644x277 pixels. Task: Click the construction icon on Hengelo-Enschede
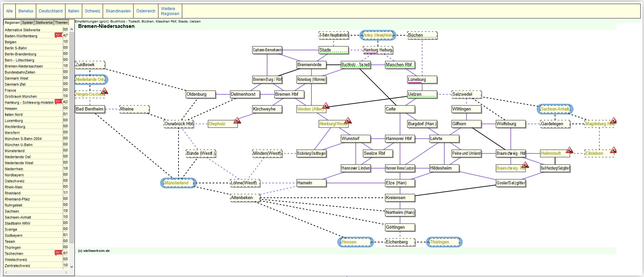click(x=104, y=91)
